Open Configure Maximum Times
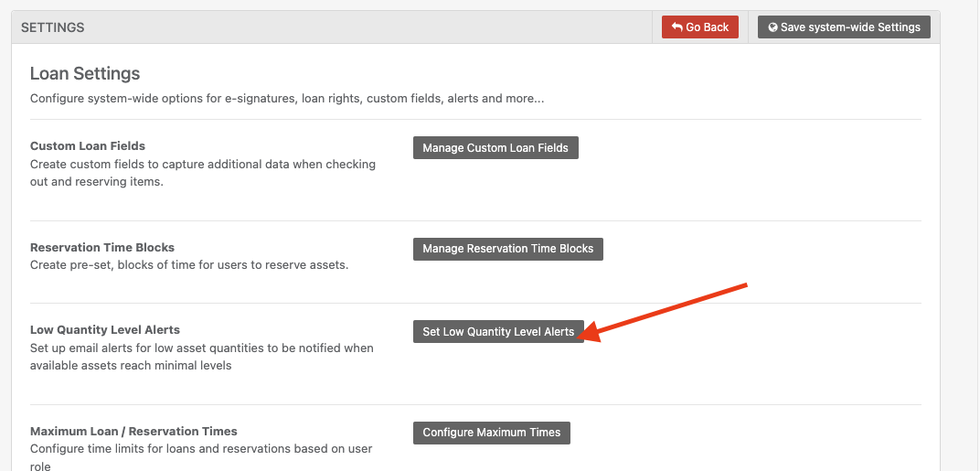This screenshot has height=471, width=980. pos(492,433)
